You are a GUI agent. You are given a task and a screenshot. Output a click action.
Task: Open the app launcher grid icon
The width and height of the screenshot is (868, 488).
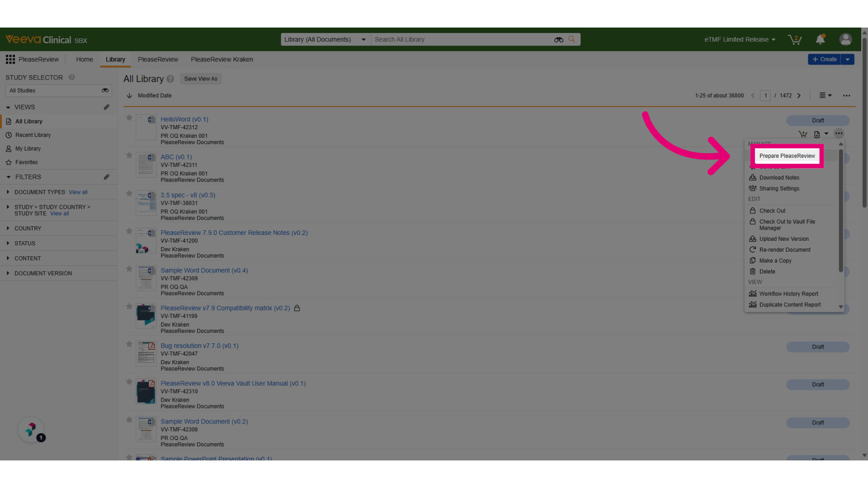point(10,59)
